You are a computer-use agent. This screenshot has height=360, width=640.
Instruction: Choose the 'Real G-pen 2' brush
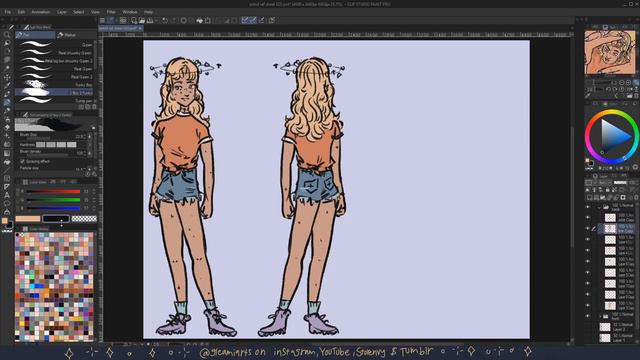click(54, 77)
